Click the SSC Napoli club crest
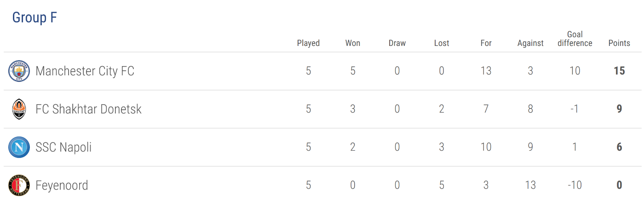Image resolution: width=644 pixels, height=209 pixels. tap(19, 147)
